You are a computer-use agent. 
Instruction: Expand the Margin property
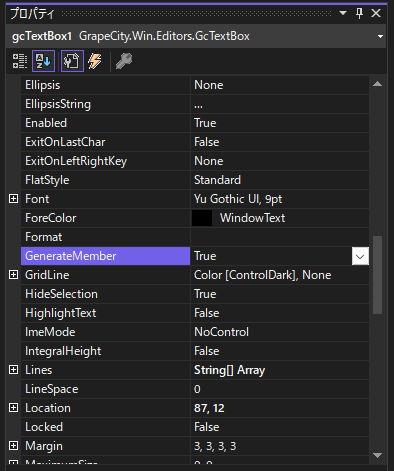point(13,446)
